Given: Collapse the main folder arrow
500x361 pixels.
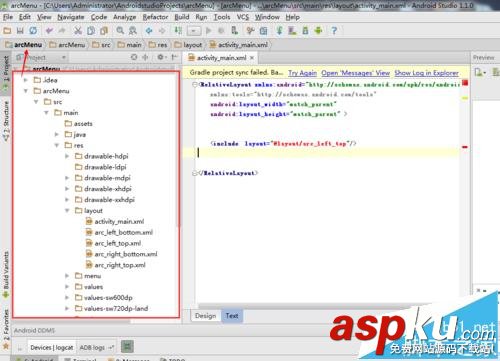Looking at the screenshot, I should [x=46, y=113].
